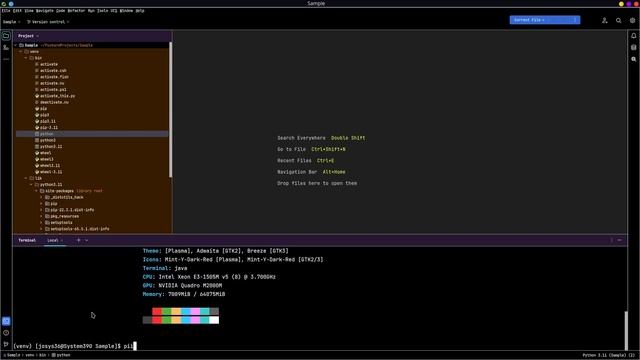Open the Structure tool window icon under Project
This screenshot has width=640, height=360.
(6, 48)
